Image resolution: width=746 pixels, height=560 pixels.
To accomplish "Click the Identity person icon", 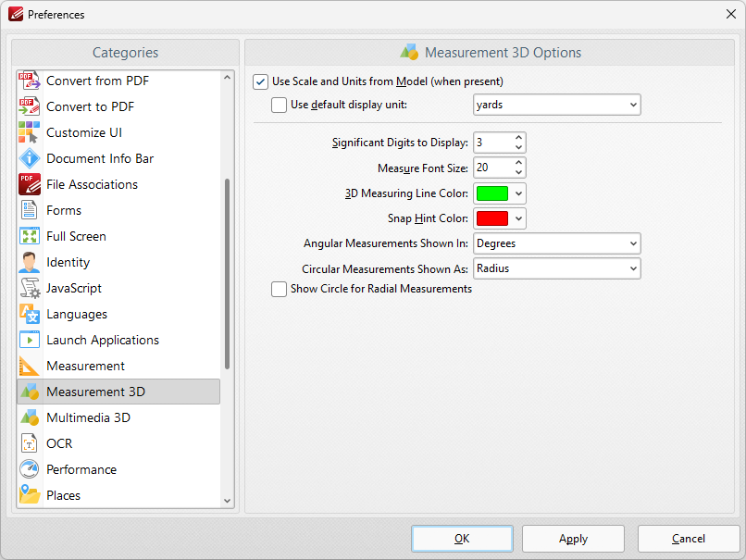I will (29, 262).
